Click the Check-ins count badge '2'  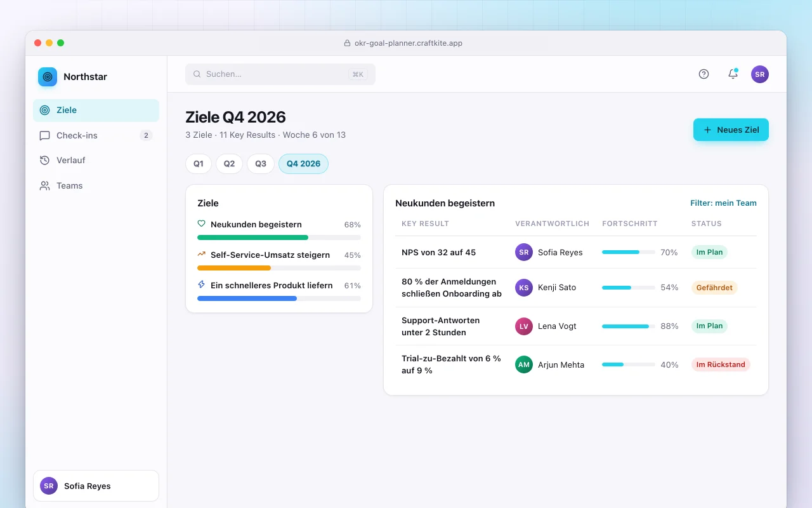(x=146, y=135)
